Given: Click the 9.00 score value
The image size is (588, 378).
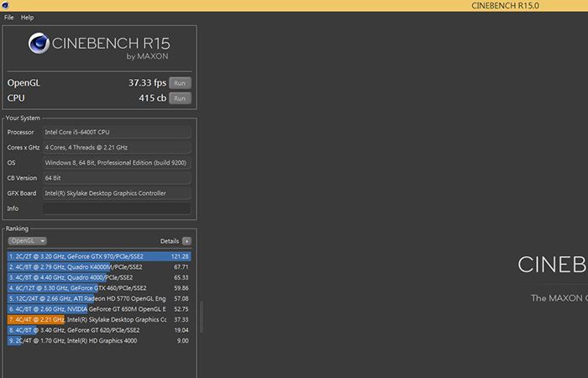Looking at the screenshot, I should tap(183, 340).
